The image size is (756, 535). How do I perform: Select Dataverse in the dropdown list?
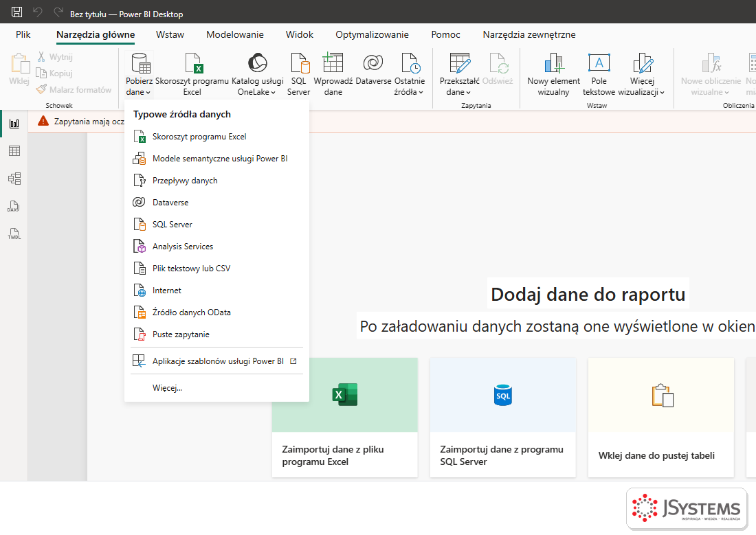pos(216,203)
